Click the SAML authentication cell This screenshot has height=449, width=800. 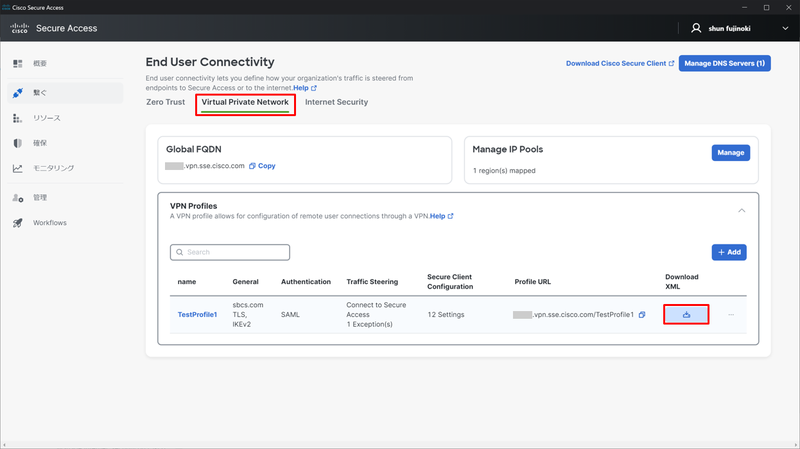point(290,314)
